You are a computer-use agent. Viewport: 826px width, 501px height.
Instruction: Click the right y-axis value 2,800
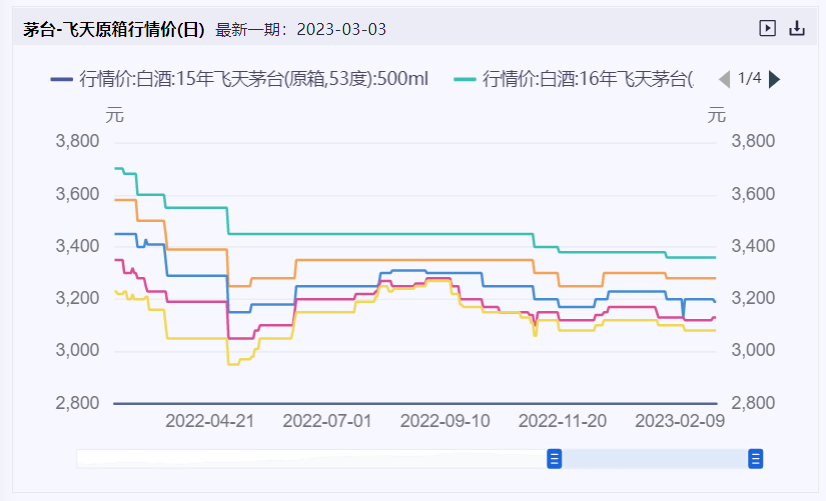click(753, 403)
